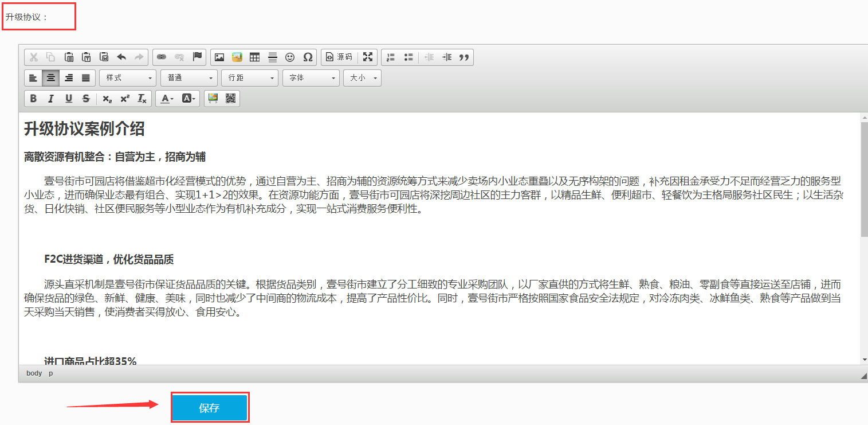Click in the paragraph starting 壹号街市可园店将借鉴
Viewport: 868px width, 425px height.
[x=434, y=195]
